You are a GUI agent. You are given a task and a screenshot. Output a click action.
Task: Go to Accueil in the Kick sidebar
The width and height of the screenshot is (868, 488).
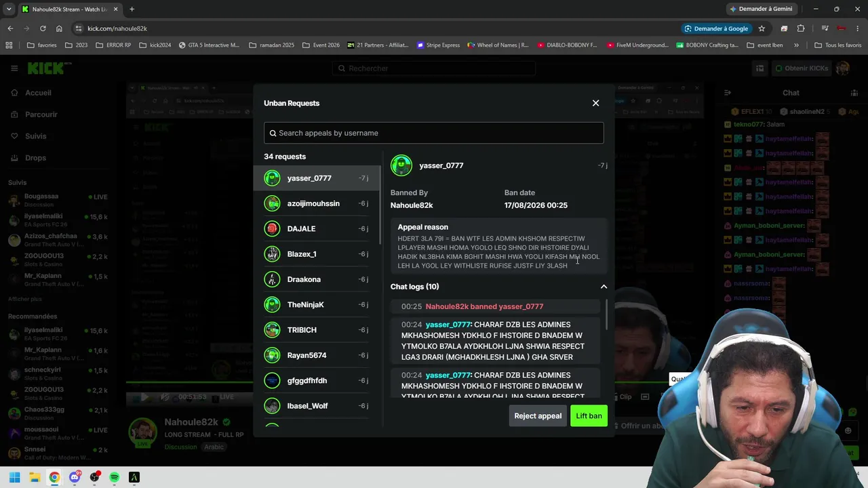pyautogui.click(x=38, y=93)
